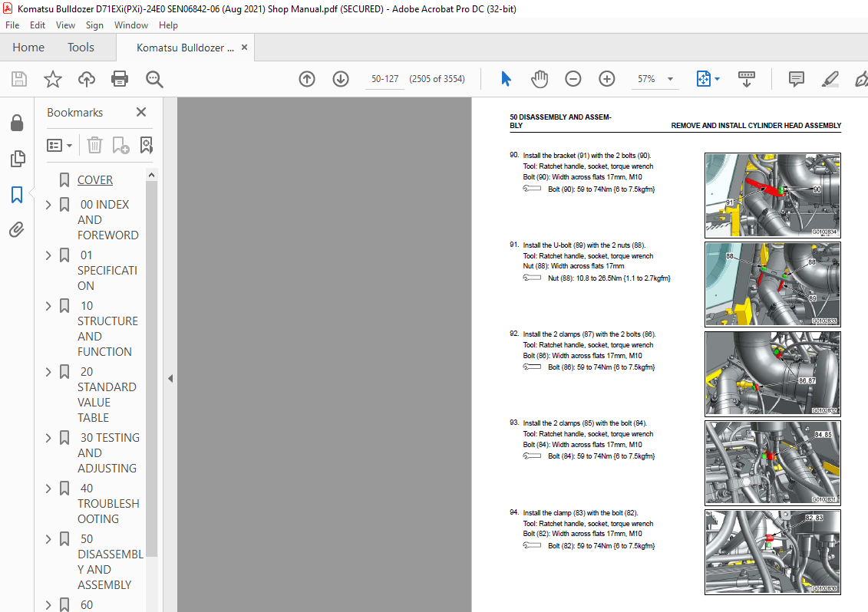Screen dimensions: 868x612
Task: Expand the 50 DISASSEMBLY AND ASSEMBLY bookmark
Action: click(48, 539)
